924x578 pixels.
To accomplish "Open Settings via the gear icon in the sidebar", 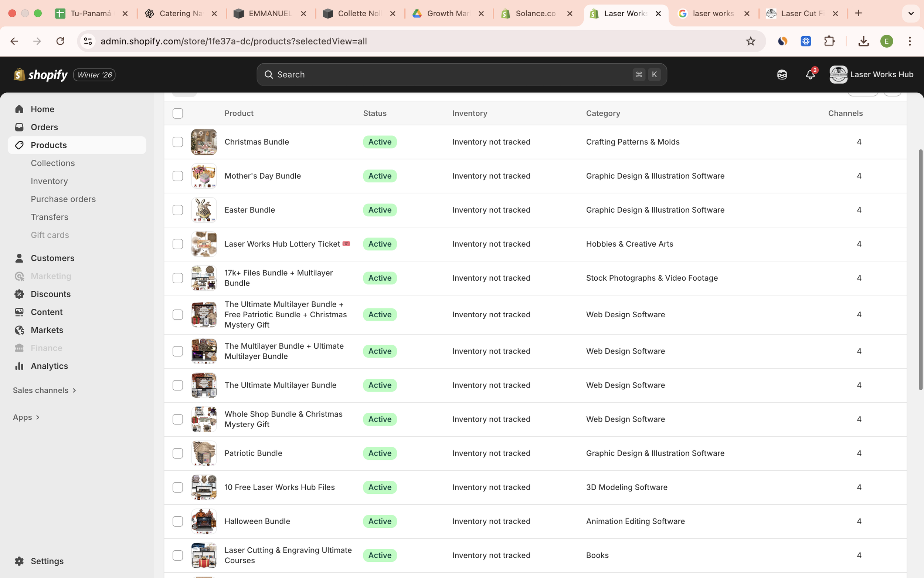I will point(20,561).
